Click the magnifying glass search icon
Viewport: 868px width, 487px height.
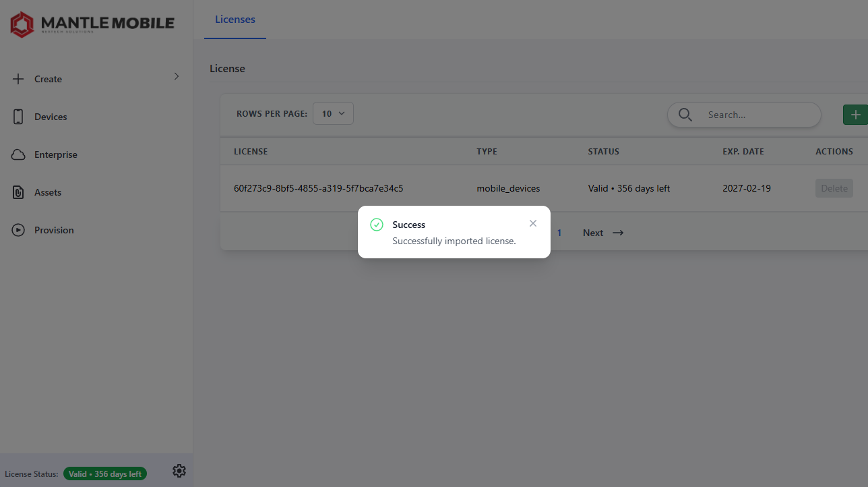(685, 115)
